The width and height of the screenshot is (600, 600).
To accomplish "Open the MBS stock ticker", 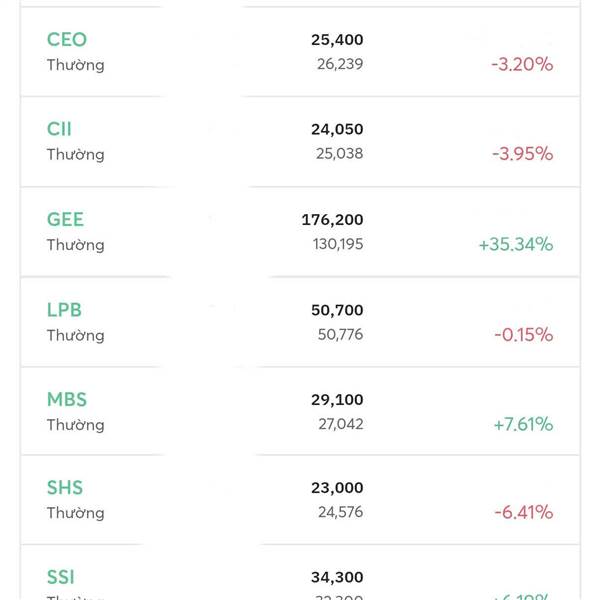I will click(67, 399).
